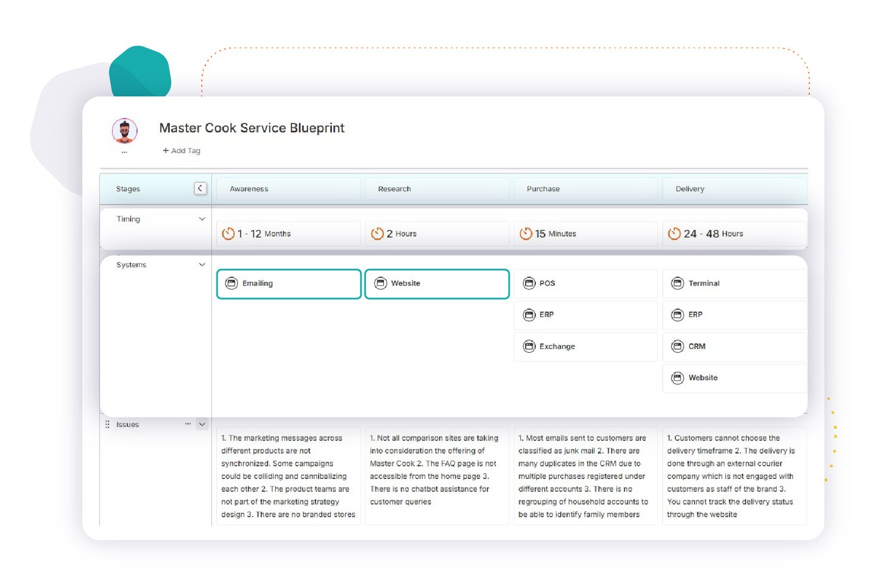Screen dimensions: 882x588
Task: Click the CRM system icon
Action: click(678, 346)
